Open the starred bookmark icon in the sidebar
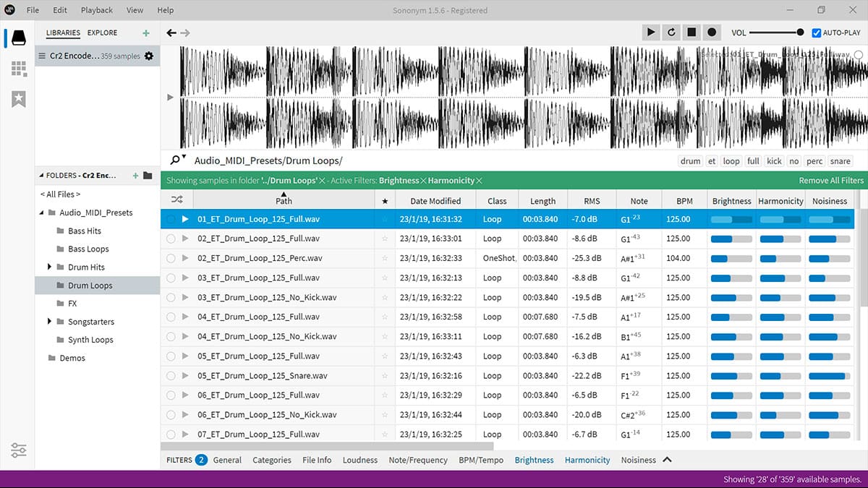This screenshot has height=488, width=868. point(19,100)
